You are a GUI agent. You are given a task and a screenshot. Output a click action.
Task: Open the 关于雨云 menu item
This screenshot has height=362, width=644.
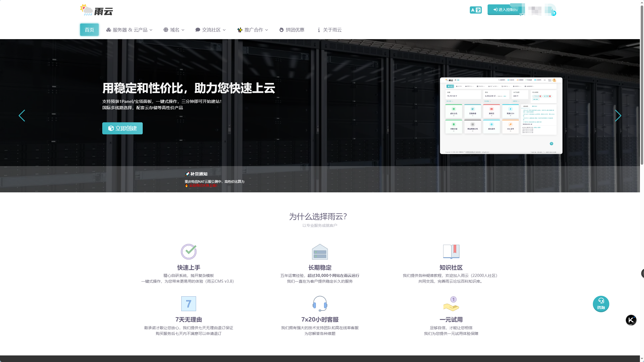330,30
